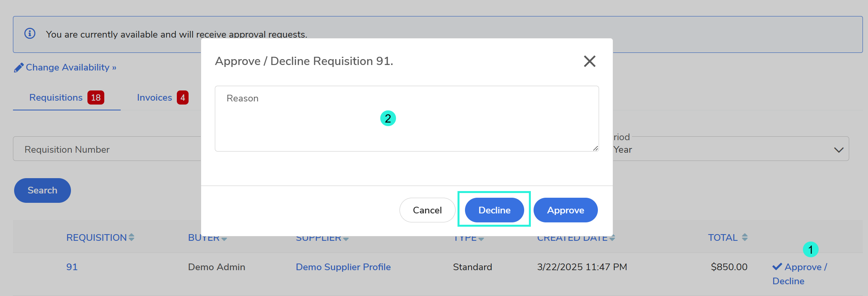Click the sort arrow next to BUYER

pyautogui.click(x=224, y=238)
